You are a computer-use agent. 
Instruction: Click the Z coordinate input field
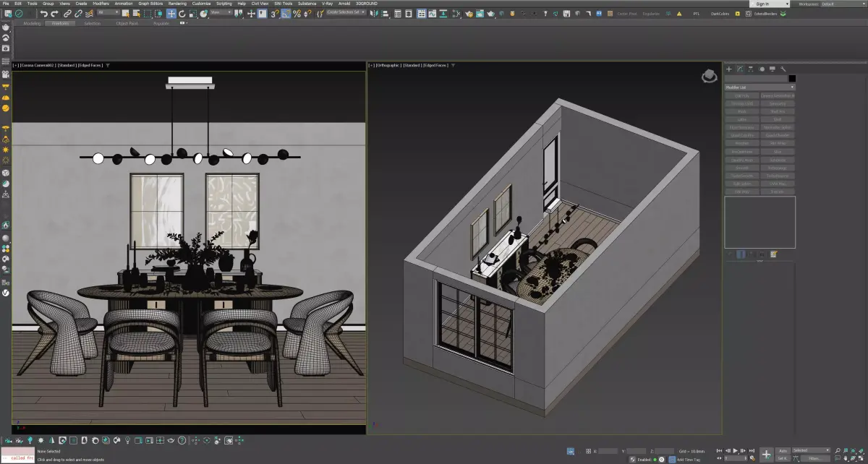665,451
